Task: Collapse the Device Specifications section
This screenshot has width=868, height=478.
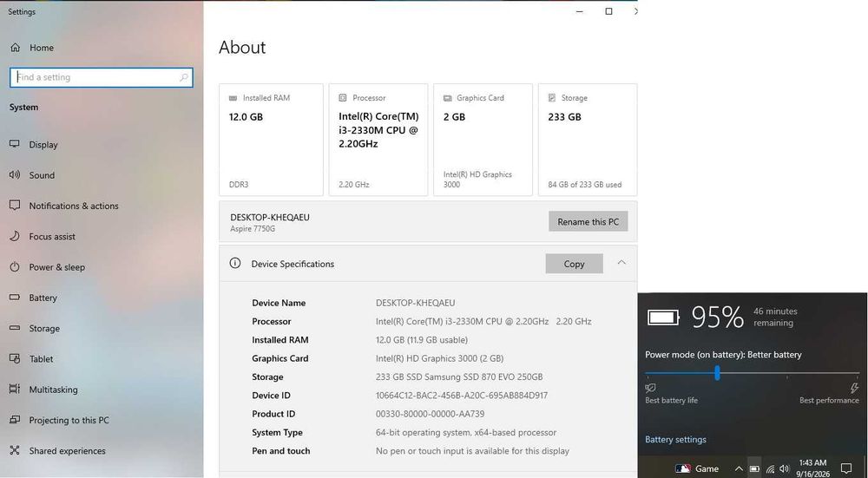Action: [x=621, y=263]
